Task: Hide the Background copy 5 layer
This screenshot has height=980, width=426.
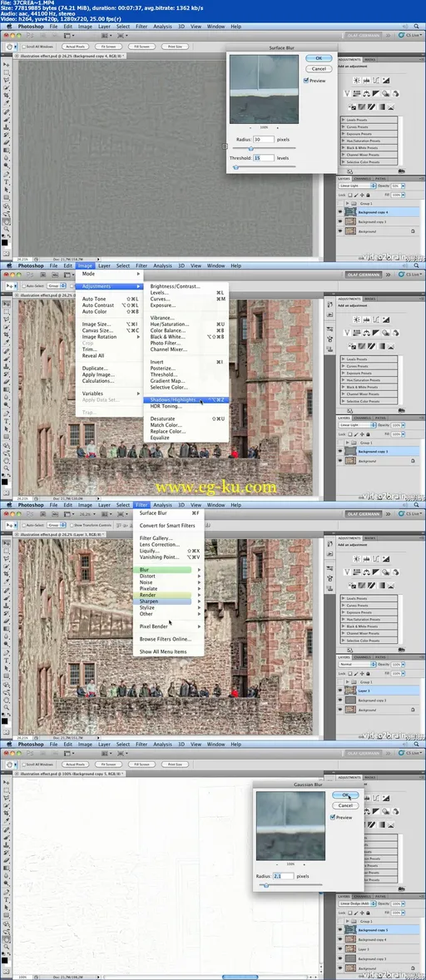Action: coord(339,931)
